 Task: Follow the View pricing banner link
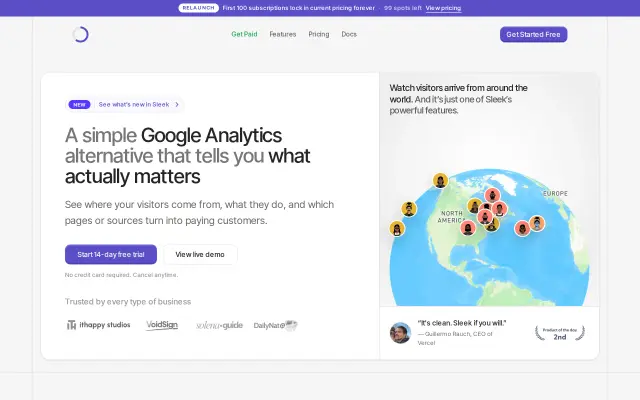(x=443, y=8)
